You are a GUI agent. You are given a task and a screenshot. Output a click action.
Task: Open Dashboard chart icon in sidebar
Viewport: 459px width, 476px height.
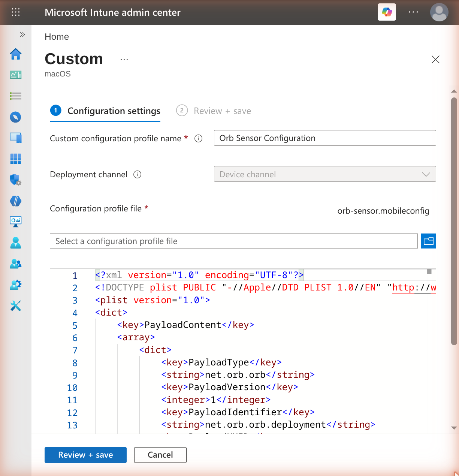16,75
